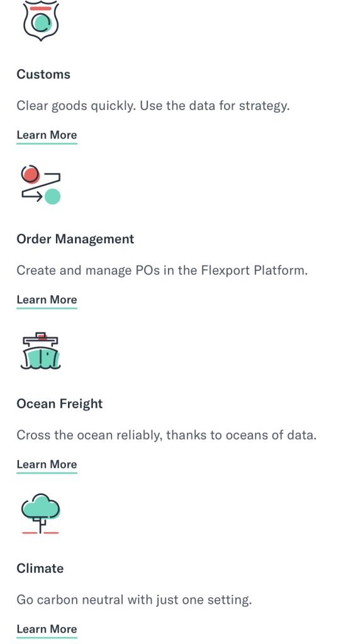Click the green circle in Order Management icon

53,196
